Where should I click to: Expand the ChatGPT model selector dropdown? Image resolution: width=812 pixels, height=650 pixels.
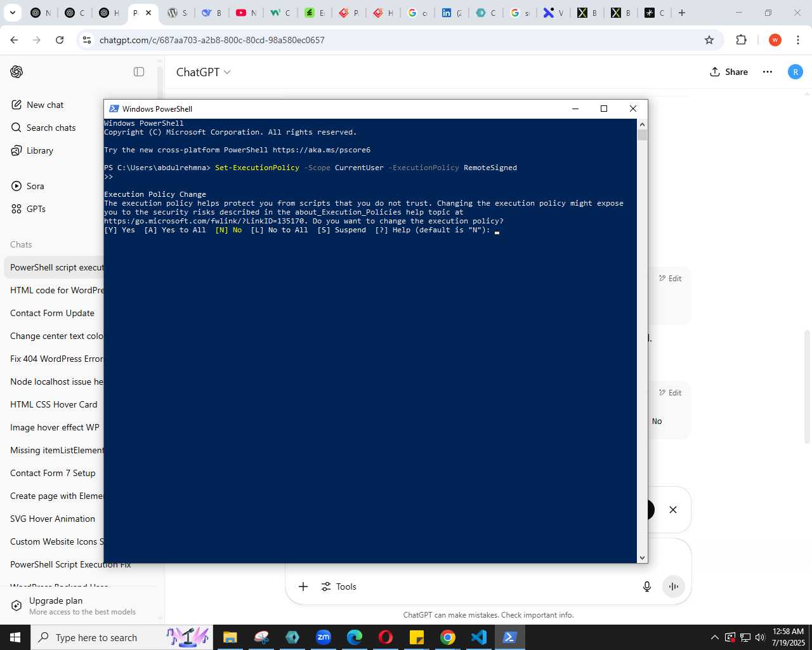coord(203,72)
